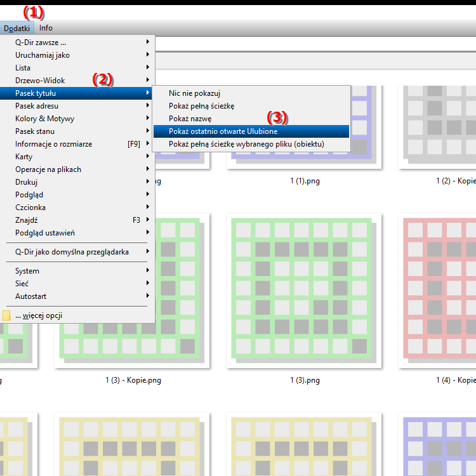Click the arrow next to Drukuj

147,182
